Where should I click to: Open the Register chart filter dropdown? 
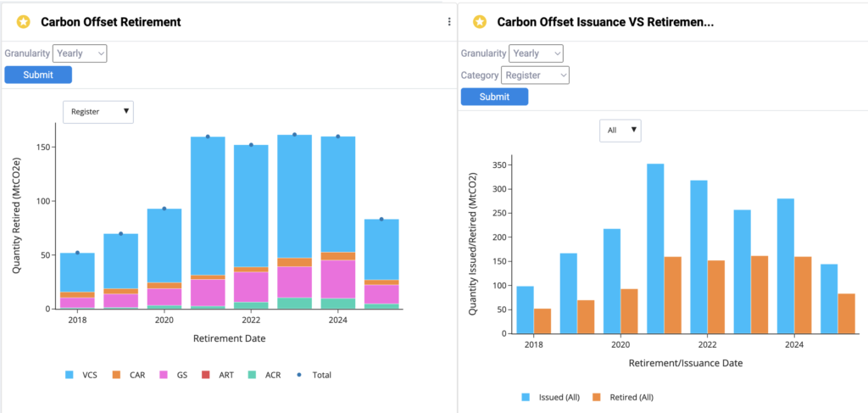click(x=98, y=111)
